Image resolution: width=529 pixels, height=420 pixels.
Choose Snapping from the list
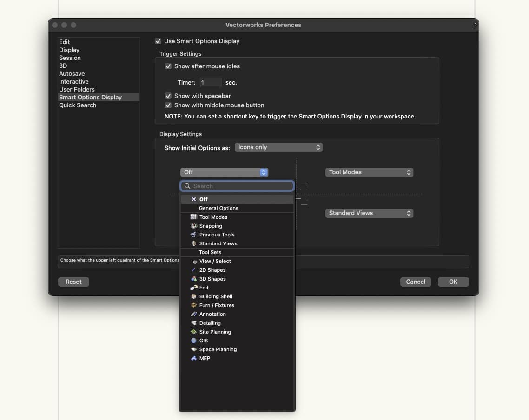click(237, 226)
